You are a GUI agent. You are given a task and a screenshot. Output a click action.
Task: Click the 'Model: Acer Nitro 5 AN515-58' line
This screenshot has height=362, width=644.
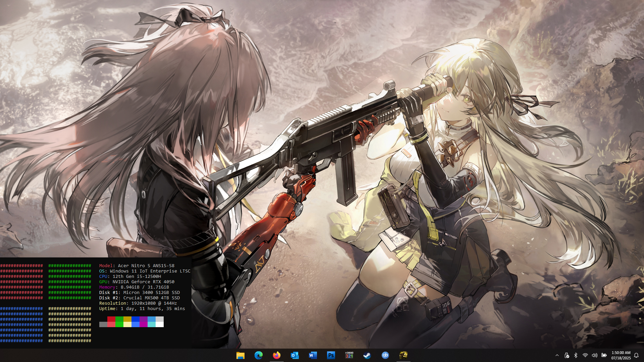tap(137, 266)
